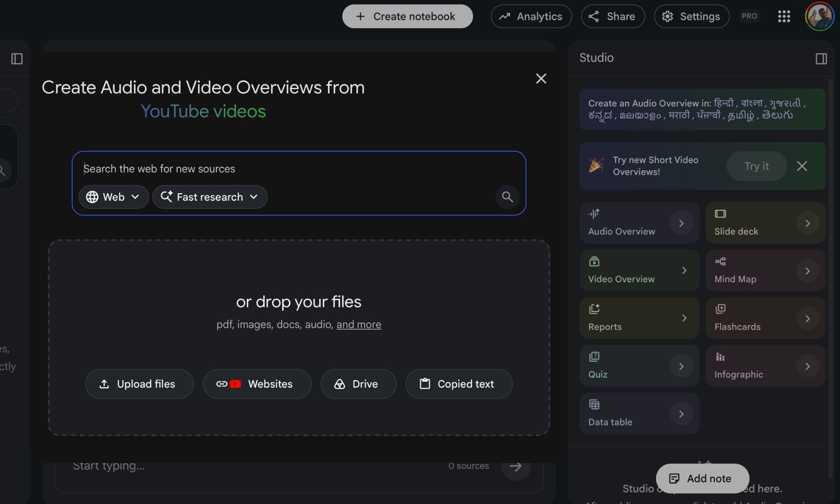
Task: Click the Google Drive triangle icon
Action: [x=339, y=384]
